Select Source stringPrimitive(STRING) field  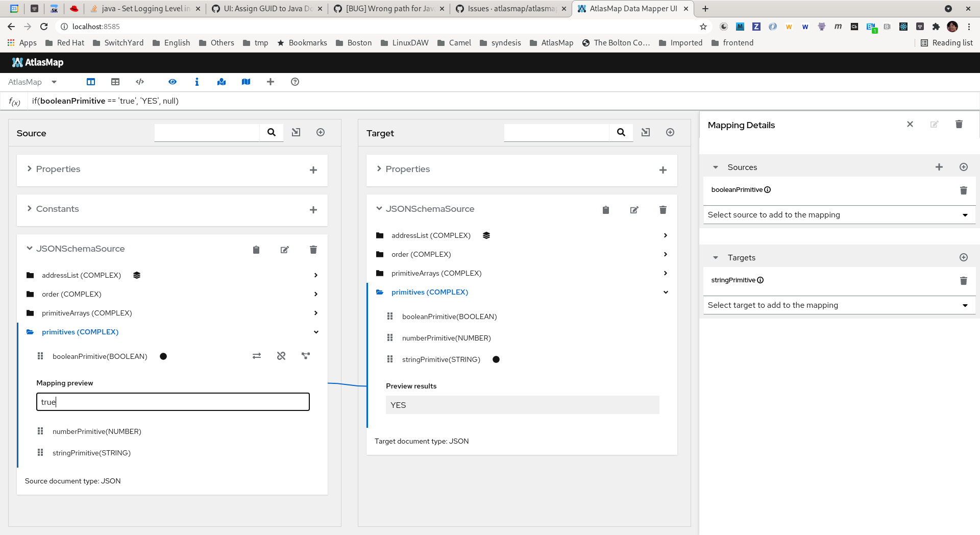[91, 453]
